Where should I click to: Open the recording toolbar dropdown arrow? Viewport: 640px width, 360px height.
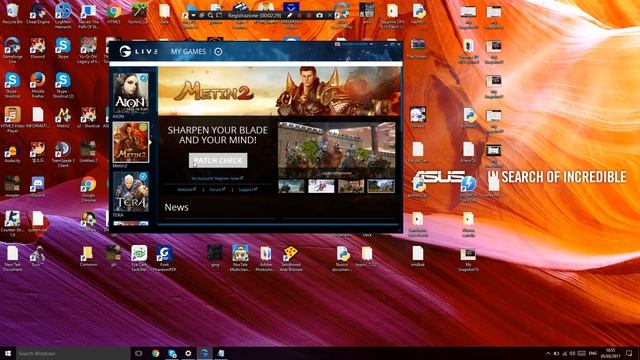[193, 16]
